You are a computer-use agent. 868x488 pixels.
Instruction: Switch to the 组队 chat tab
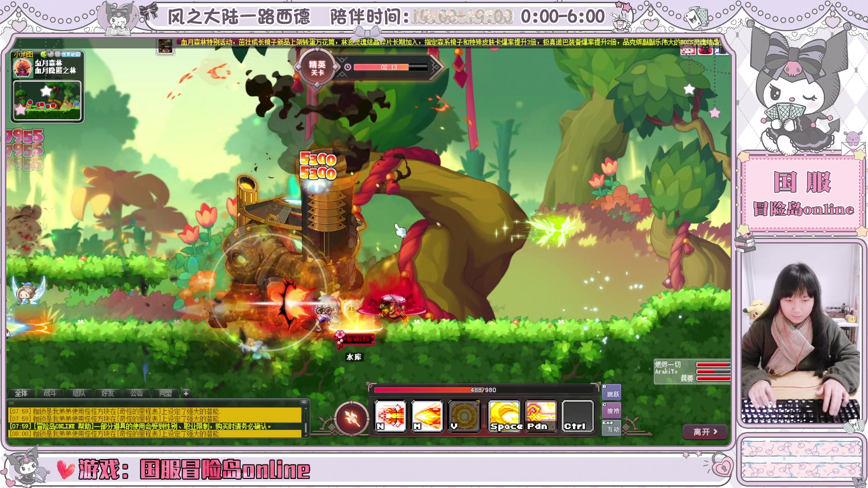point(79,394)
